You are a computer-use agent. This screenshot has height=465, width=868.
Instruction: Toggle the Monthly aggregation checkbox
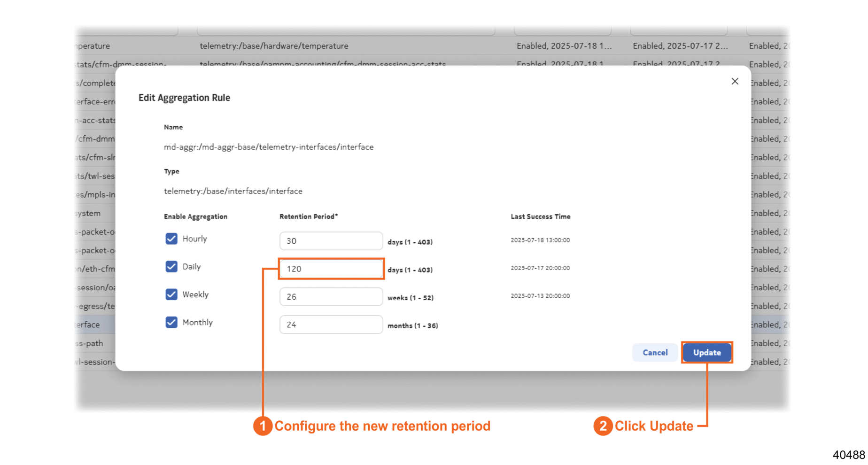tap(171, 322)
